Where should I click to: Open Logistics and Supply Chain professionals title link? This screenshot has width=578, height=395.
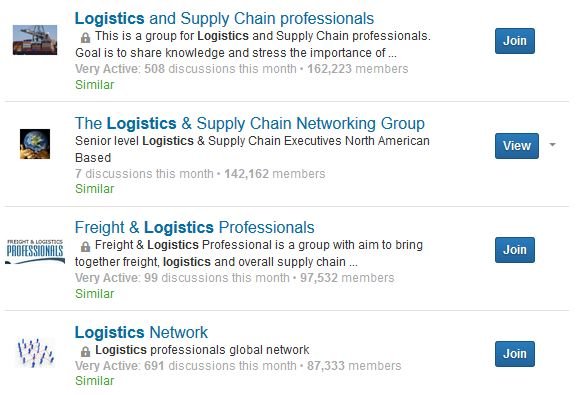pos(224,18)
